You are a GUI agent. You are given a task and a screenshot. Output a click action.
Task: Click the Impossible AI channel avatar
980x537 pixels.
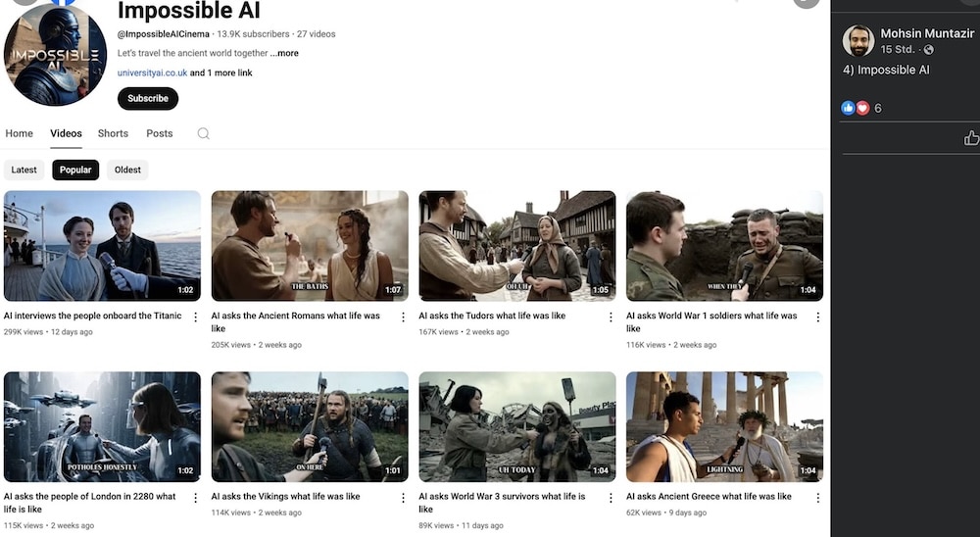(x=55, y=55)
